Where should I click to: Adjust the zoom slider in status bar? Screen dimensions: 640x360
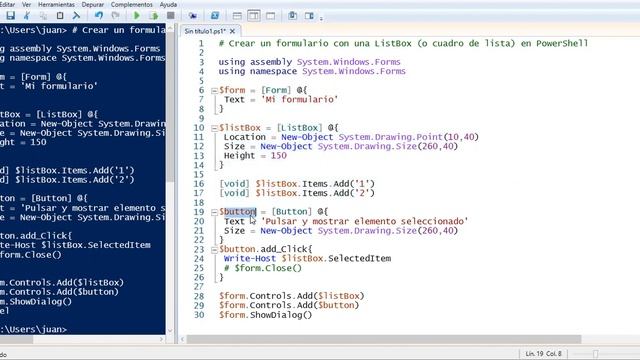(x=596, y=353)
